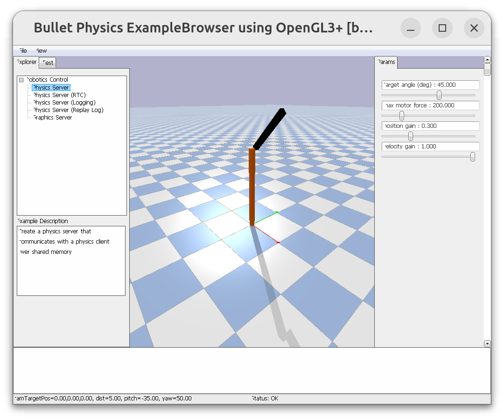
Task: Click the max motor force value field
Action: click(430, 105)
